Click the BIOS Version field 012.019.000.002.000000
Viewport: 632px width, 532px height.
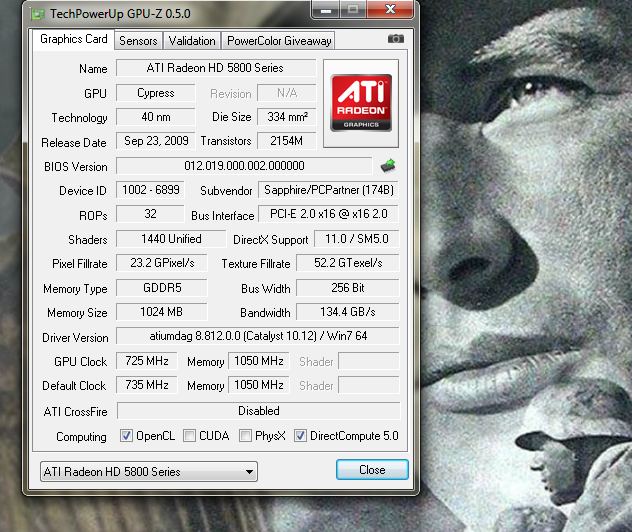click(x=244, y=166)
